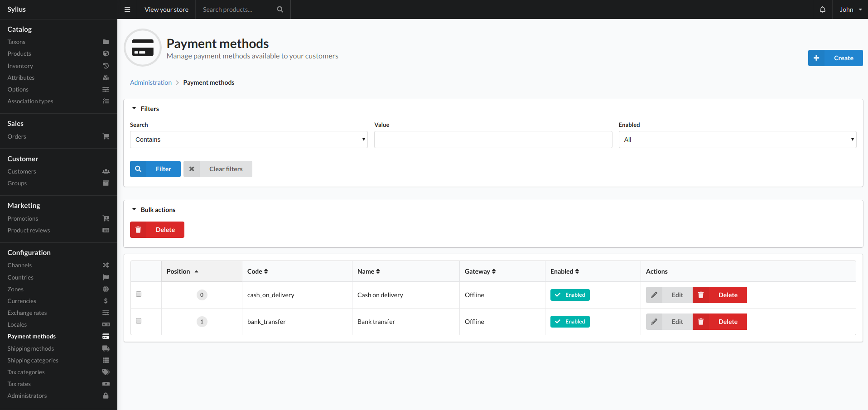The image size is (868, 410).
Task: Open Channels in Configuration menu
Action: [x=58, y=265]
